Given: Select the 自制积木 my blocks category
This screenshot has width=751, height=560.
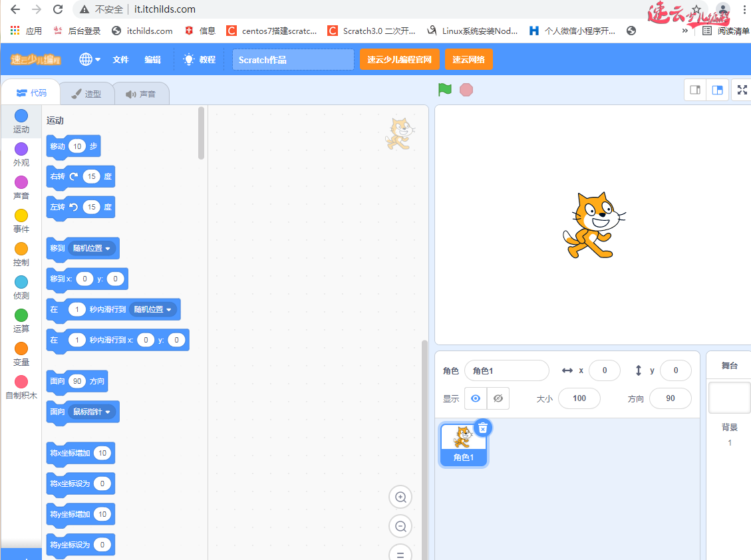Looking at the screenshot, I should click(21, 387).
